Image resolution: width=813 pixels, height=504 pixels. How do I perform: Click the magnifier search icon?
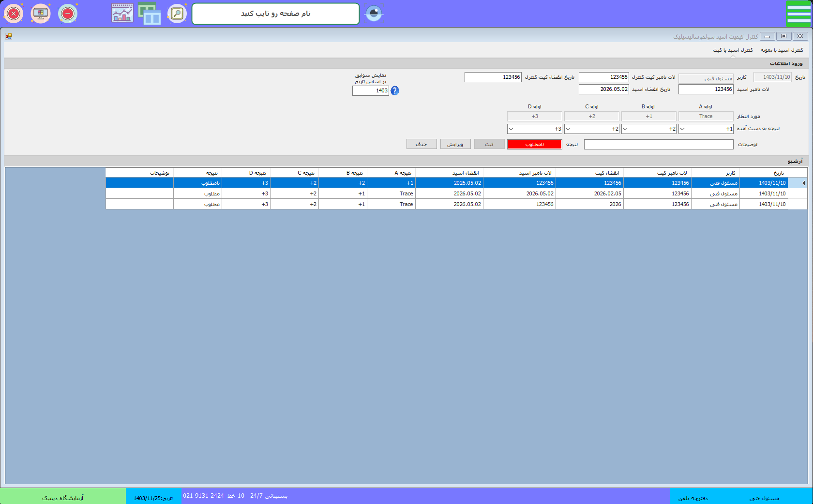[x=177, y=14]
